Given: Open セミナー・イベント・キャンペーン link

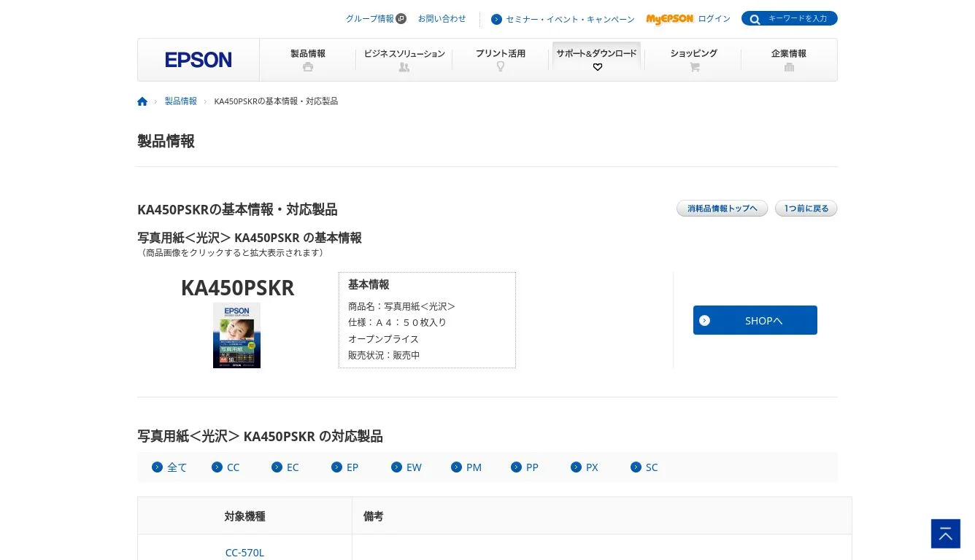Looking at the screenshot, I should pos(570,20).
